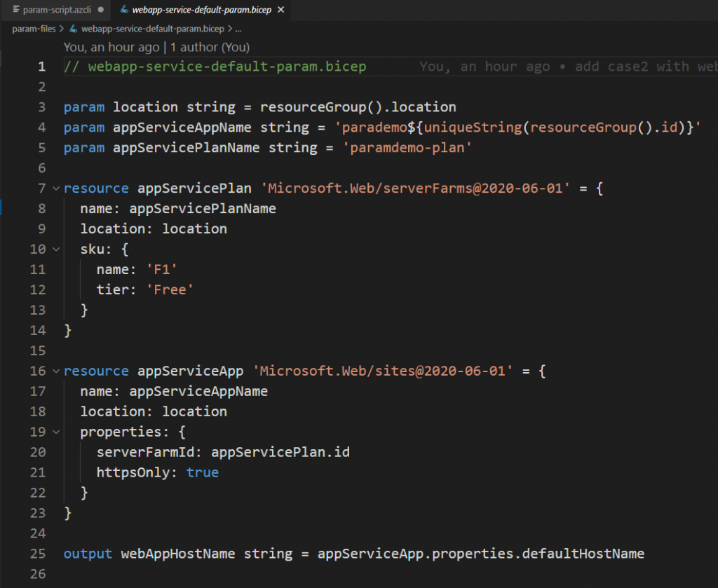Image resolution: width=718 pixels, height=588 pixels.
Task: Click the bicep icon in the breadcrumb
Action: click(x=74, y=29)
